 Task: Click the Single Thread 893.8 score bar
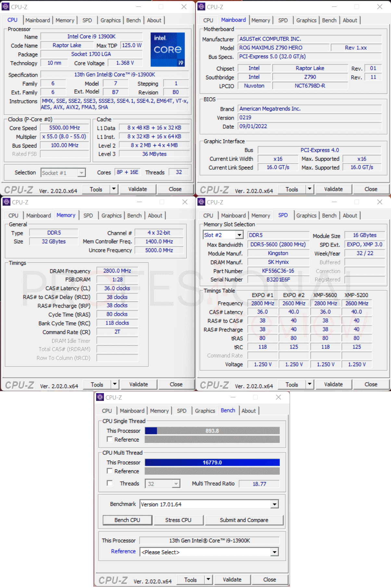(212, 431)
